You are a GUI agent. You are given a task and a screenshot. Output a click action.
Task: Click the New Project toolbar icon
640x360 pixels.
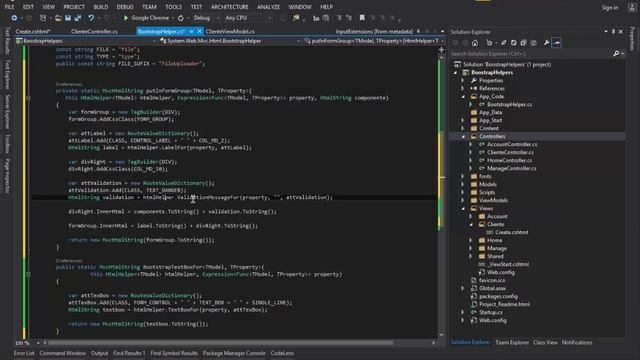[x=43, y=18]
